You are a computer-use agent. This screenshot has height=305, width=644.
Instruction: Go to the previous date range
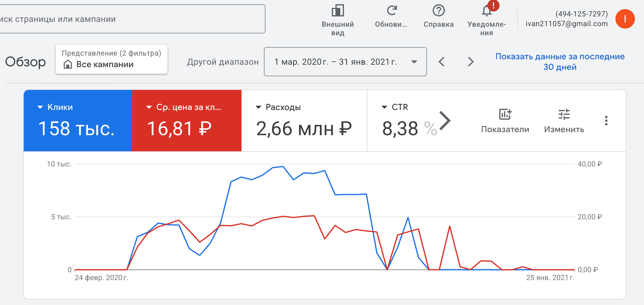[442, 62]
